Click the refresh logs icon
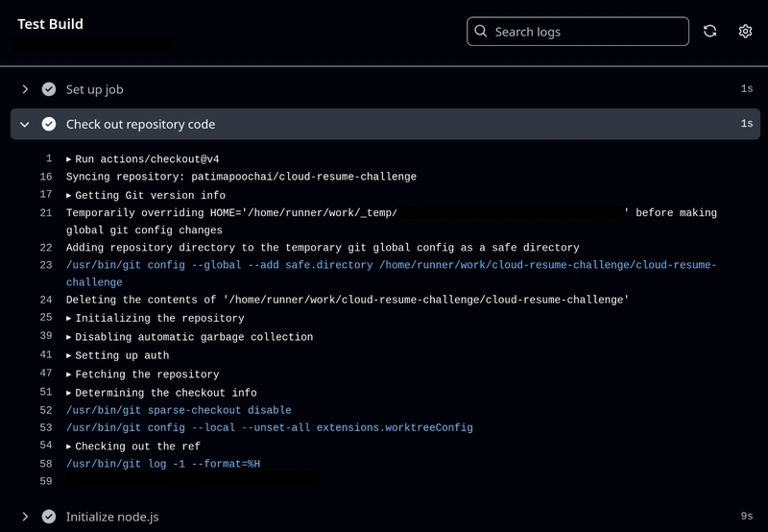The width and height of the screenshot is (768, 532). tap(709, 32)
